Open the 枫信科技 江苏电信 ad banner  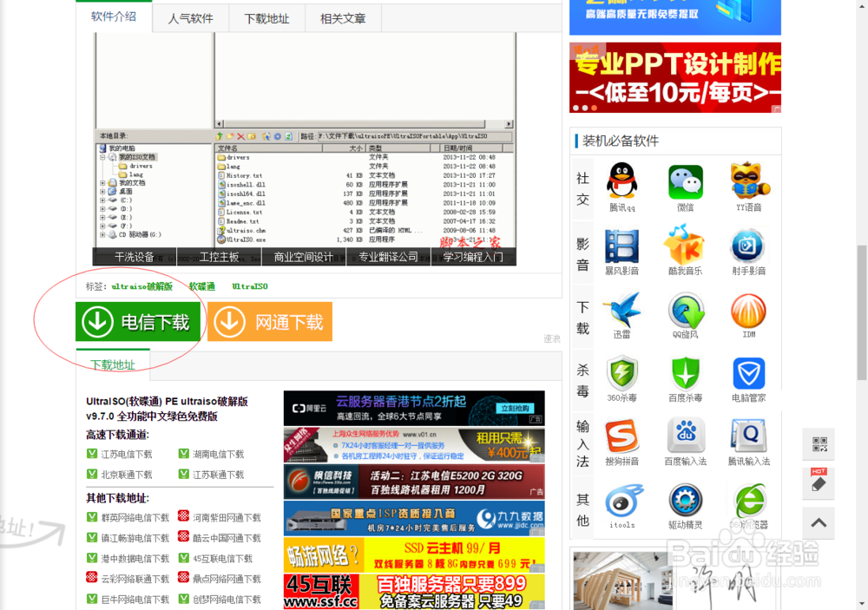[x=414, y=482]
